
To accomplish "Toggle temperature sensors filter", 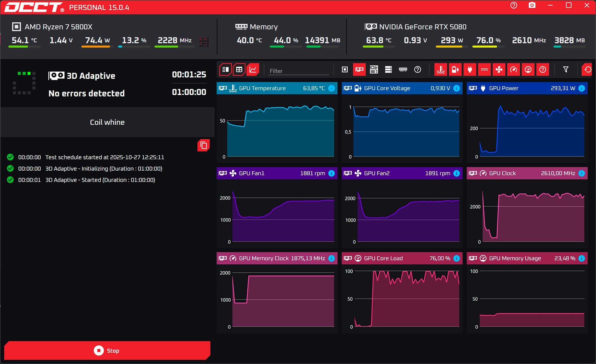I will click(x=440, y=70).
